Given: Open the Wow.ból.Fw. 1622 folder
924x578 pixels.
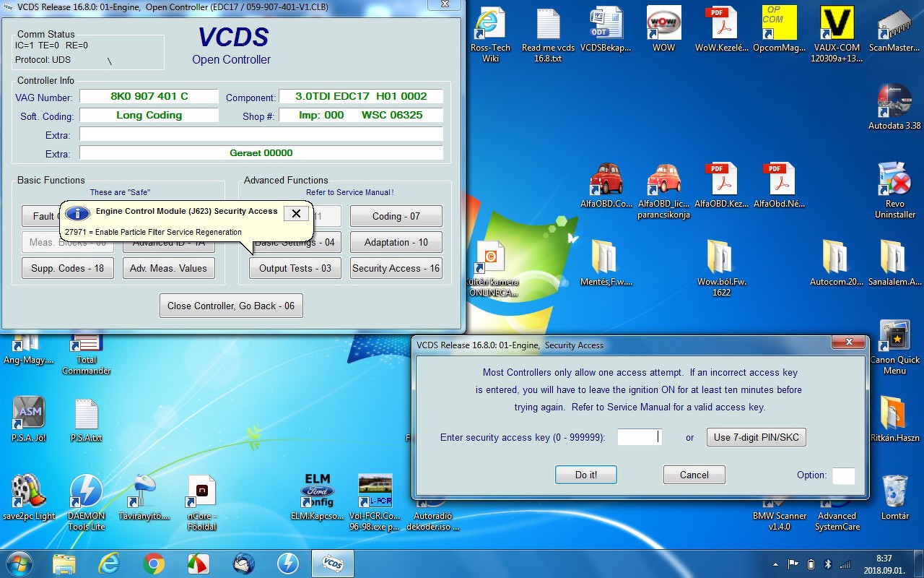Looking at the screenshot, I should pos(721,268).
